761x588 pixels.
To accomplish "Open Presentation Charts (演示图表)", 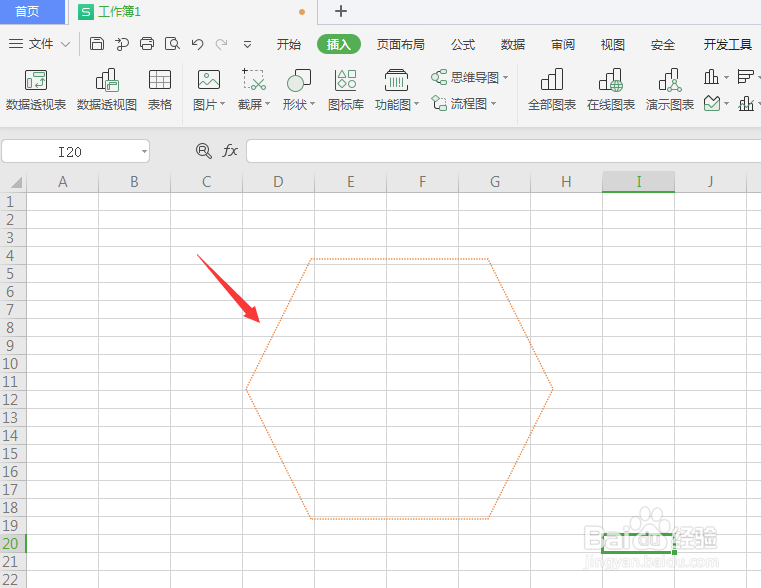I will tap(670, 90).
